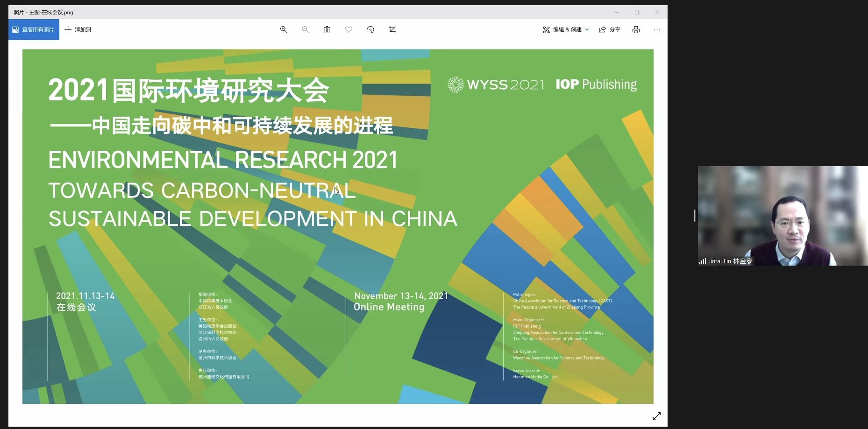
Task: Click the zoom in magnifier icon
Action: 284,30
